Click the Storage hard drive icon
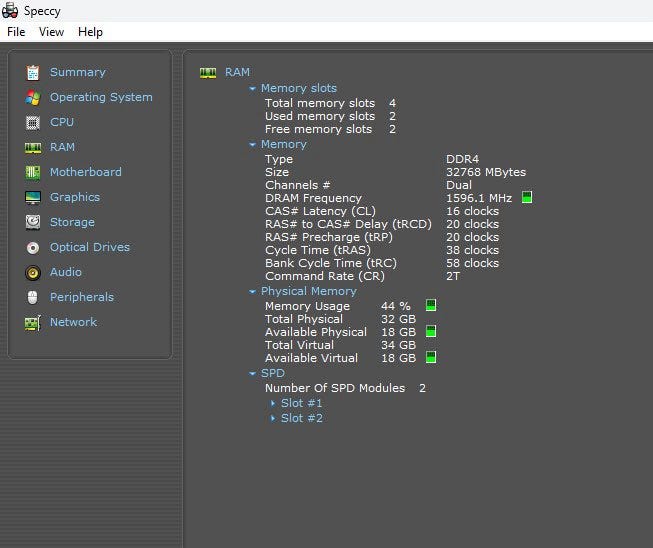Image resolution: width=653 pixels, height=548 pixels. tap(33, 222)
